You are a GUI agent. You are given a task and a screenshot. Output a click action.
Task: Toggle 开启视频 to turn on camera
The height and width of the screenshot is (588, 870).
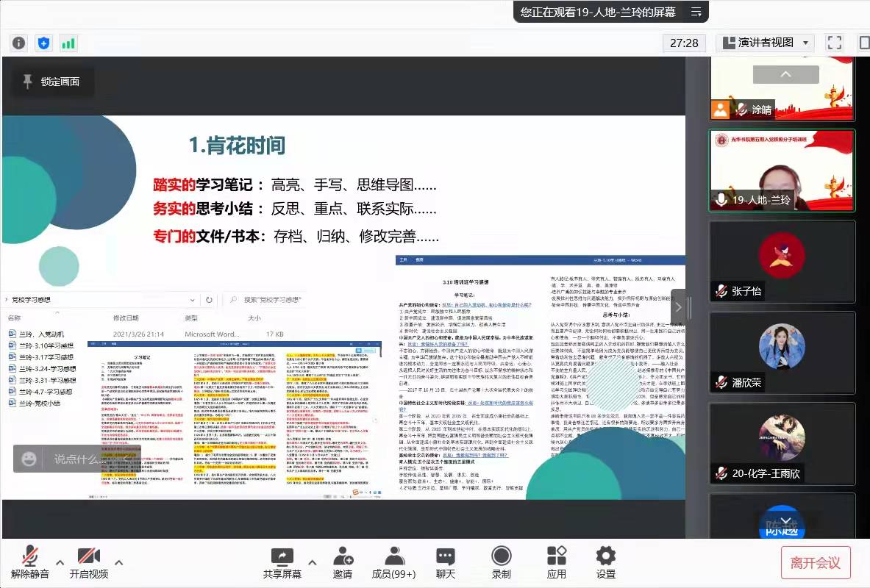click(89, 562)
